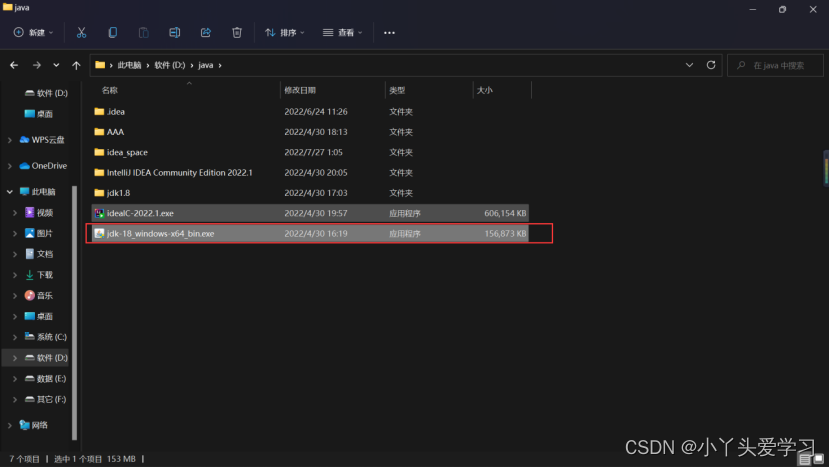830x467 pixels.
Task: Sort by 修改日期 column header
Action: coord(300,91)
